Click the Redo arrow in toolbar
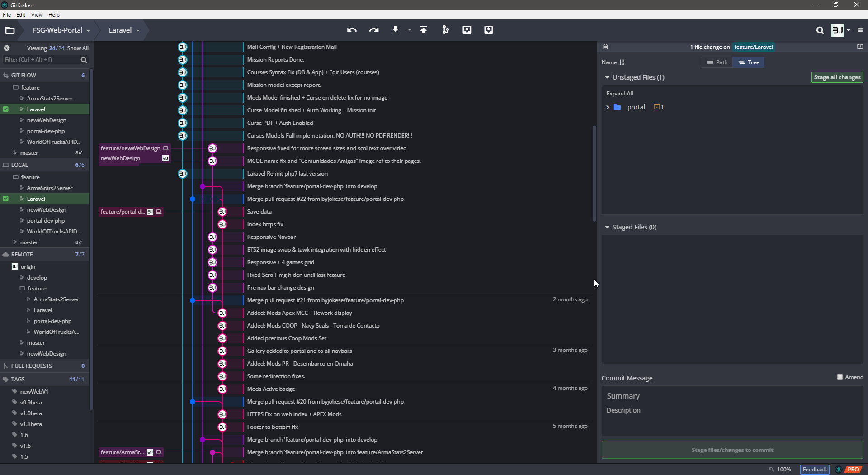The image size is (868, 475). pyautogui.click(x=373, y=30)
